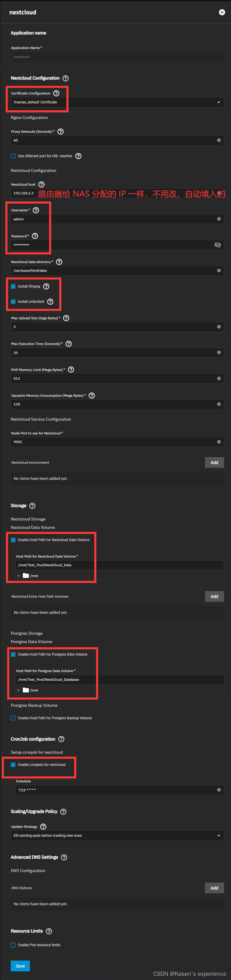Show help for Username field

click(36, 210)
